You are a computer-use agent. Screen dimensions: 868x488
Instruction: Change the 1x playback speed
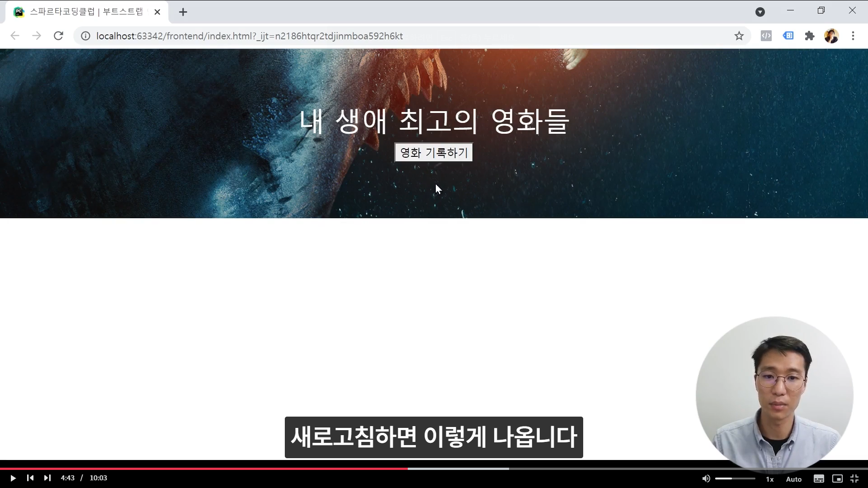770,479
